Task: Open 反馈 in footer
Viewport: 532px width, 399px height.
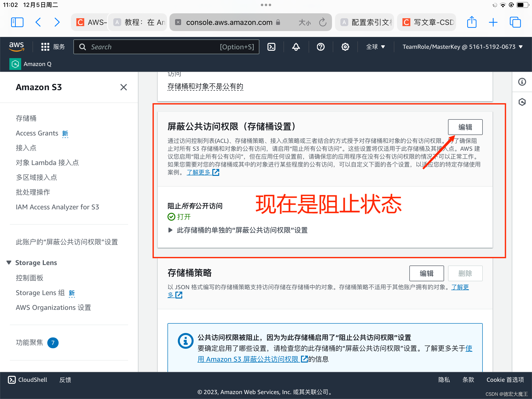Action: pyautogui.click(x=65, y=380)
